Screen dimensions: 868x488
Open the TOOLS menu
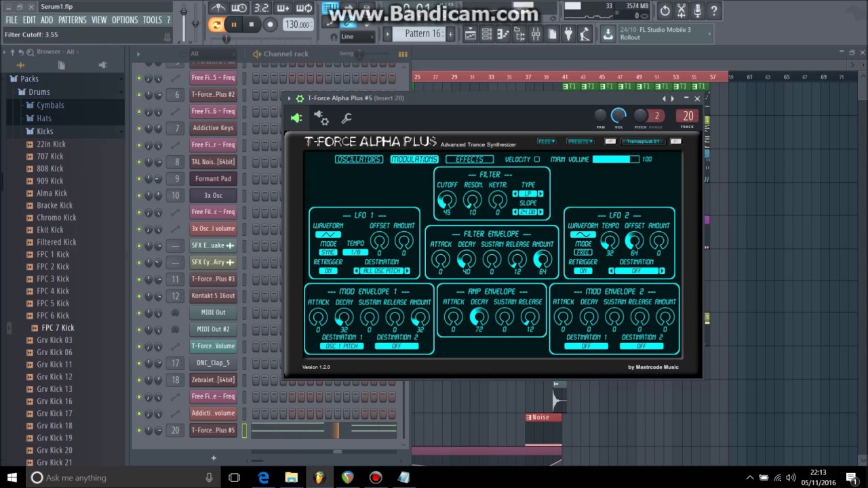pos(152,20)
